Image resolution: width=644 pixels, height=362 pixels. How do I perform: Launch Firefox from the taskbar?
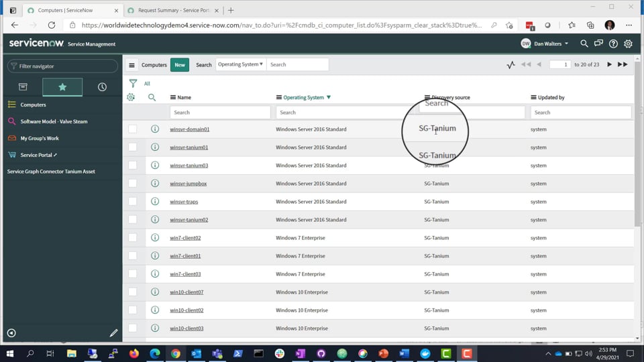pyautogui.click(x=134, y=353)
